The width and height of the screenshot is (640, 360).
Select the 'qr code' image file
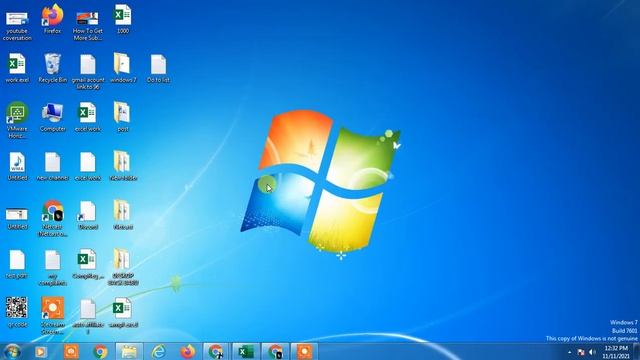tap(17, 312)
